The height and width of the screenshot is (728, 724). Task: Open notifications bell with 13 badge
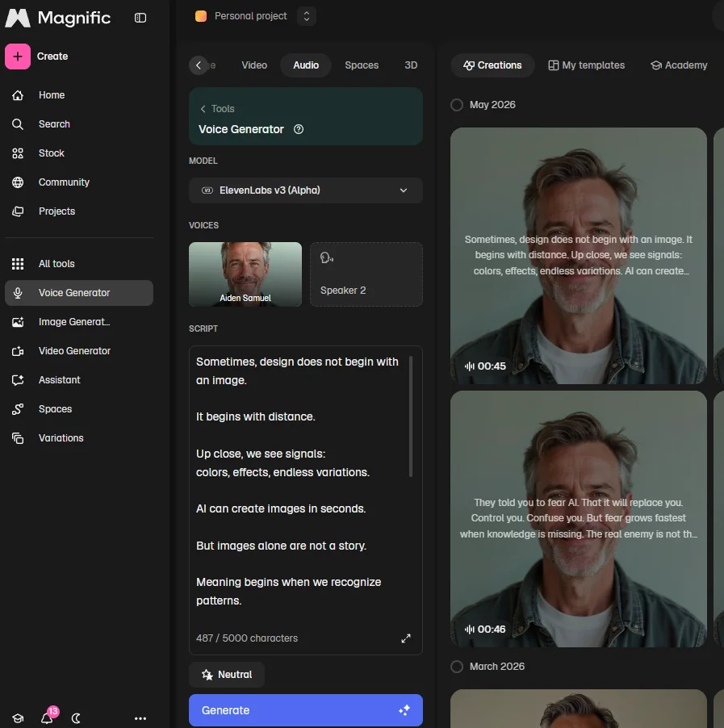[48, 718]
